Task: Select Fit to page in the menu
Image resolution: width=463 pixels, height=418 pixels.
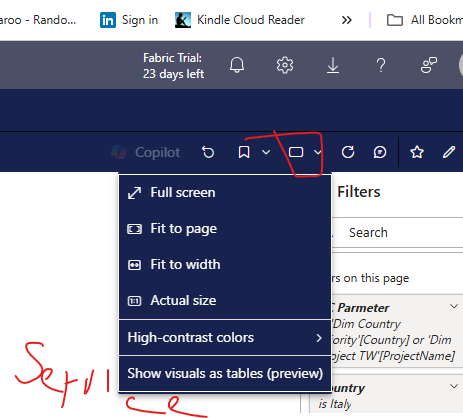Action: tap(225, 229)
